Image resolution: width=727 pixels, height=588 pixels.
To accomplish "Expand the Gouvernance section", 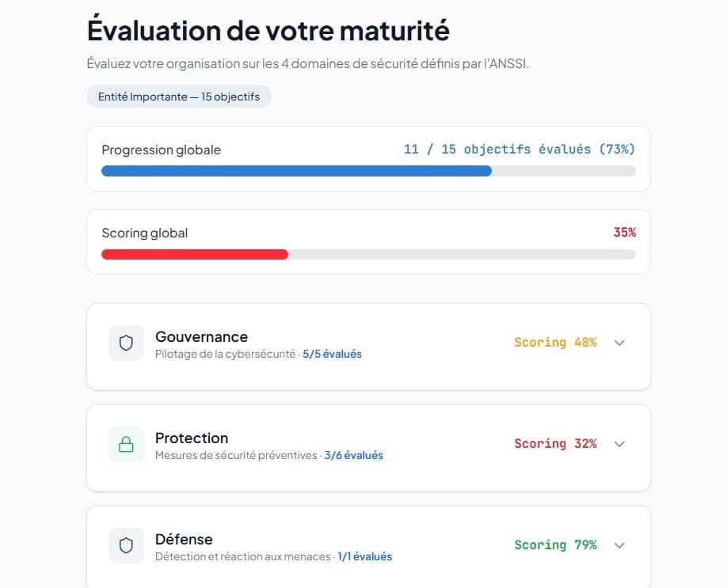I will (x=619, y=343).
